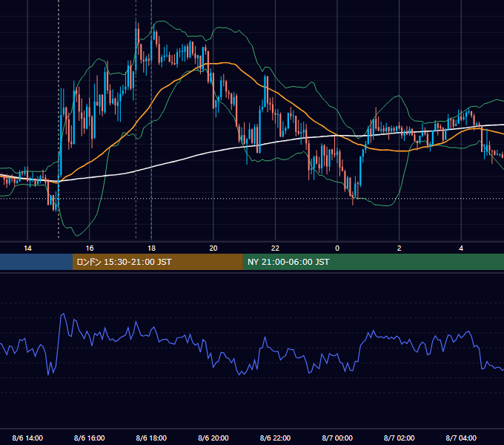Click the 8/7 02:00 date label

point(399,438)
